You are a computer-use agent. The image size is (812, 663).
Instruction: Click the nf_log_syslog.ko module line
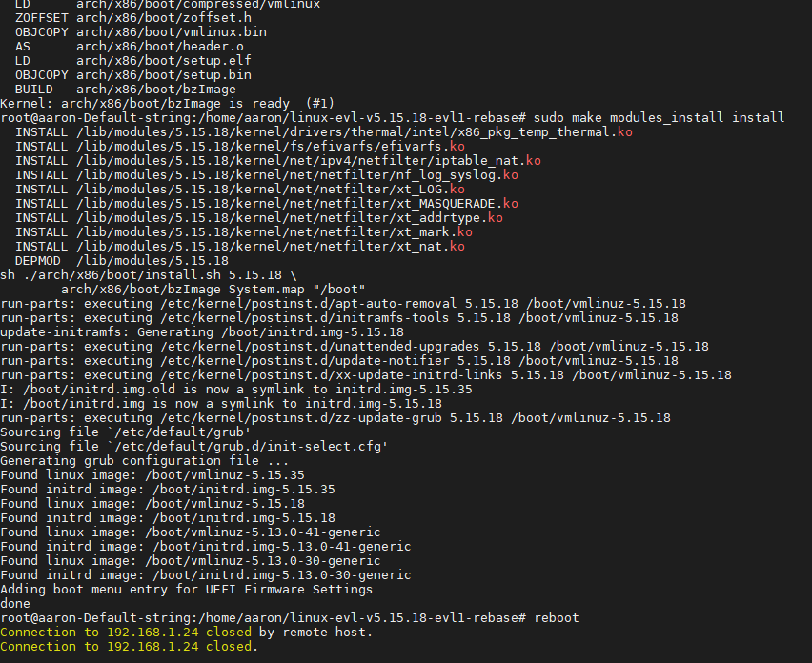(267, 175)
